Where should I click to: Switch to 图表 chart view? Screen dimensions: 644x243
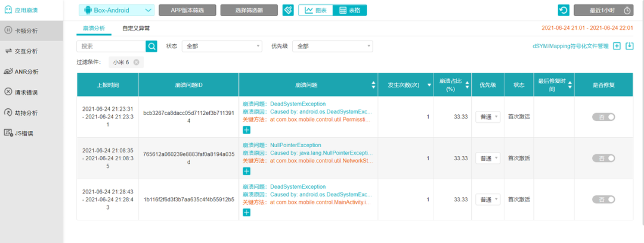315,10
